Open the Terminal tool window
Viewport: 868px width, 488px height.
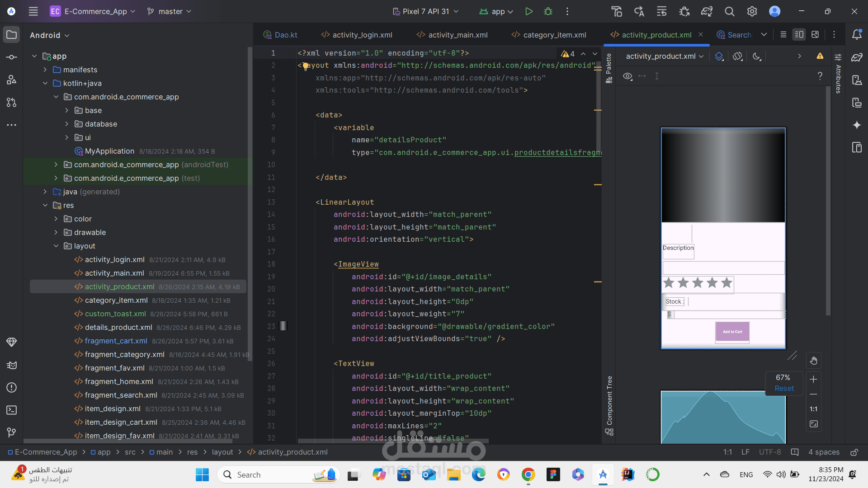click(12, 410)
